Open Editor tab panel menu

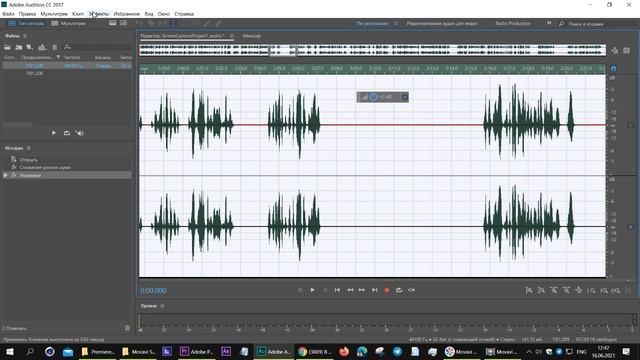tap(232, 36)
